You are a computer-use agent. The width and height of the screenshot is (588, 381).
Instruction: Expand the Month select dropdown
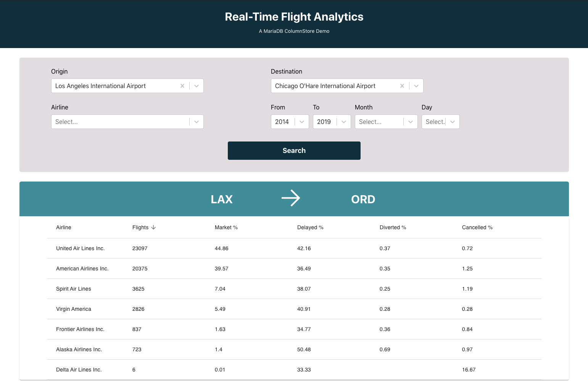[x=411, y=122]
